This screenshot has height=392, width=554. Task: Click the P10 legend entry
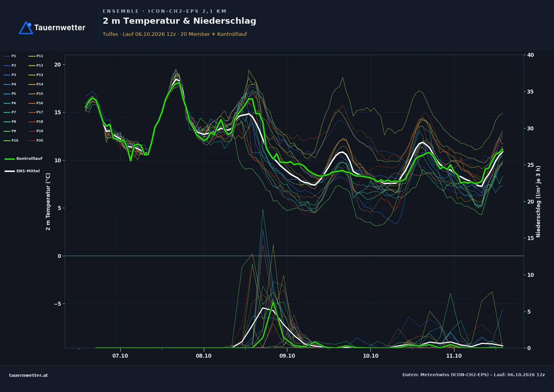pyautogui.click(x=11, y=140)
